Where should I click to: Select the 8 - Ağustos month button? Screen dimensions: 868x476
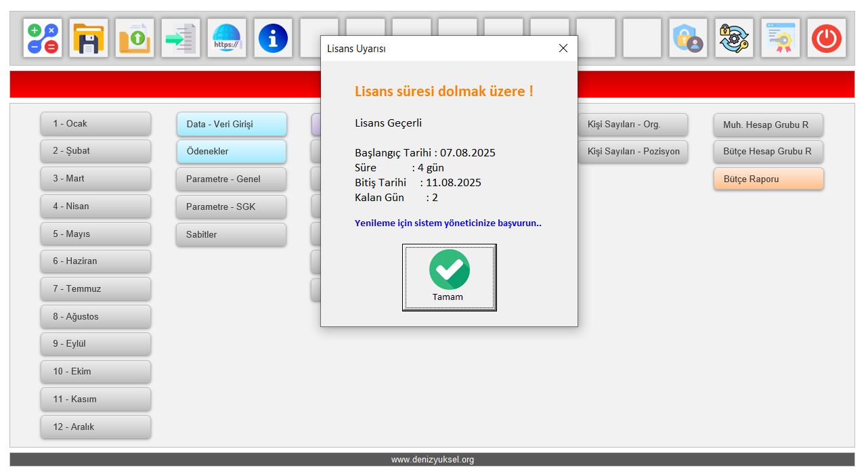95,316
